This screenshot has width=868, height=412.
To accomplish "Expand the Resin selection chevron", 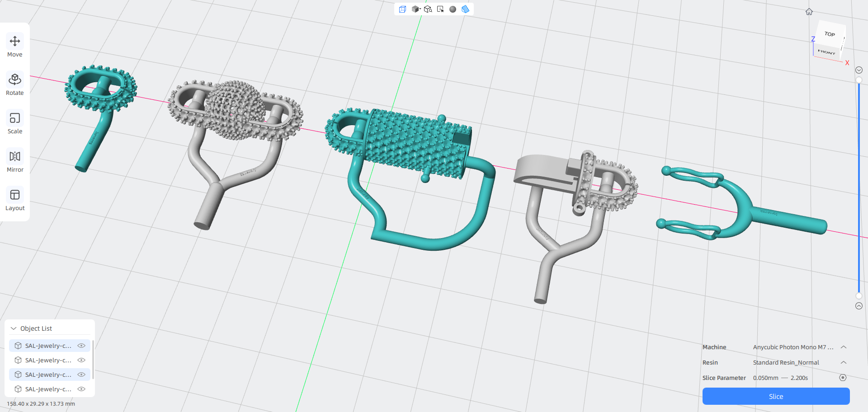I will click(x=843, y=362).
